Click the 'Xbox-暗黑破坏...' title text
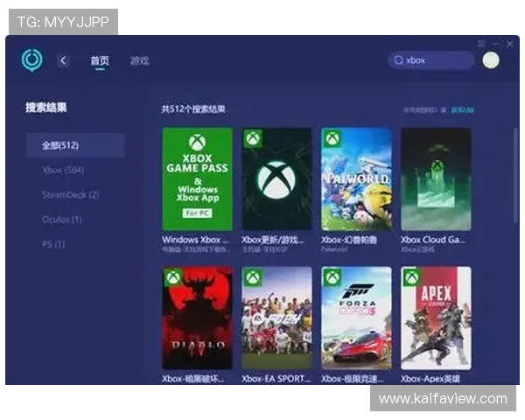 [193, 379]
